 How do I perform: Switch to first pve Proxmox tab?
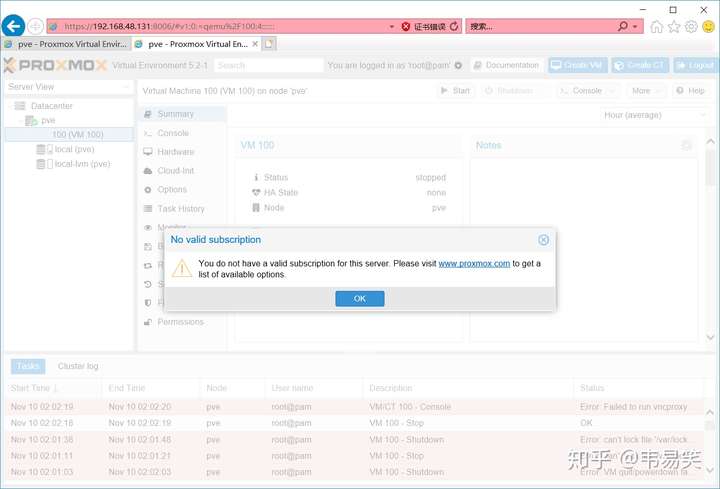(67, 44)
